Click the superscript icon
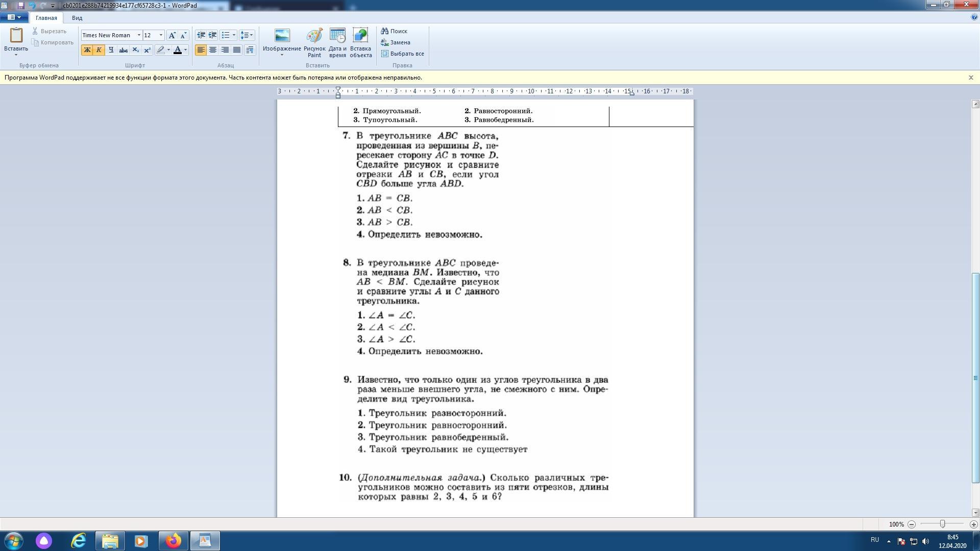Viewport: 980px width, 551px height. (147, 50)
